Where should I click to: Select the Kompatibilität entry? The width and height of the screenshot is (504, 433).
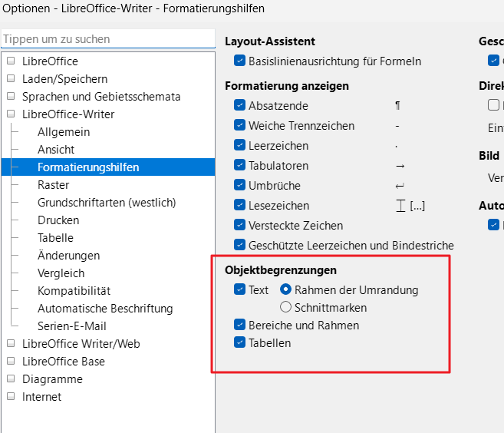74,291
